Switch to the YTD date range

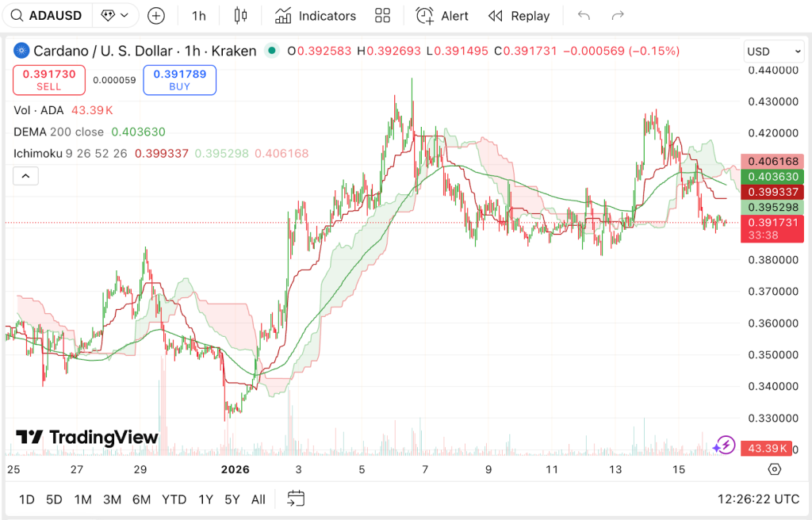[x=174, y=499]
